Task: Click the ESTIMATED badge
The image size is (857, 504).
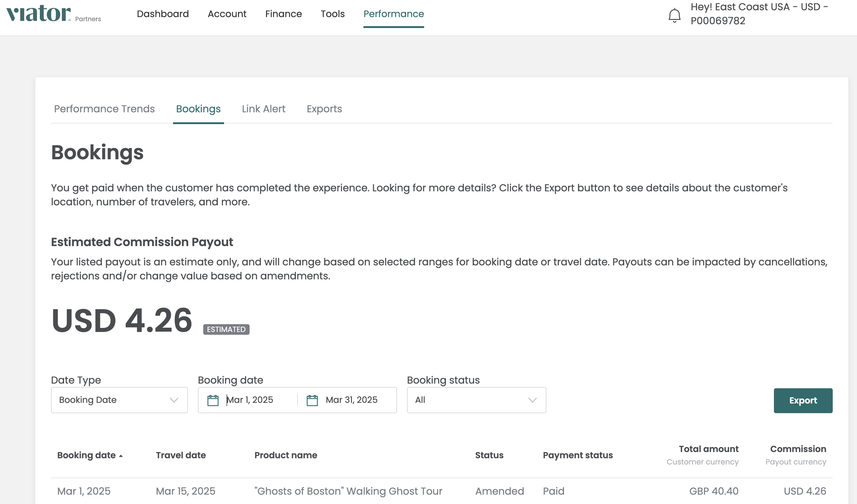Action: (226, 329)
